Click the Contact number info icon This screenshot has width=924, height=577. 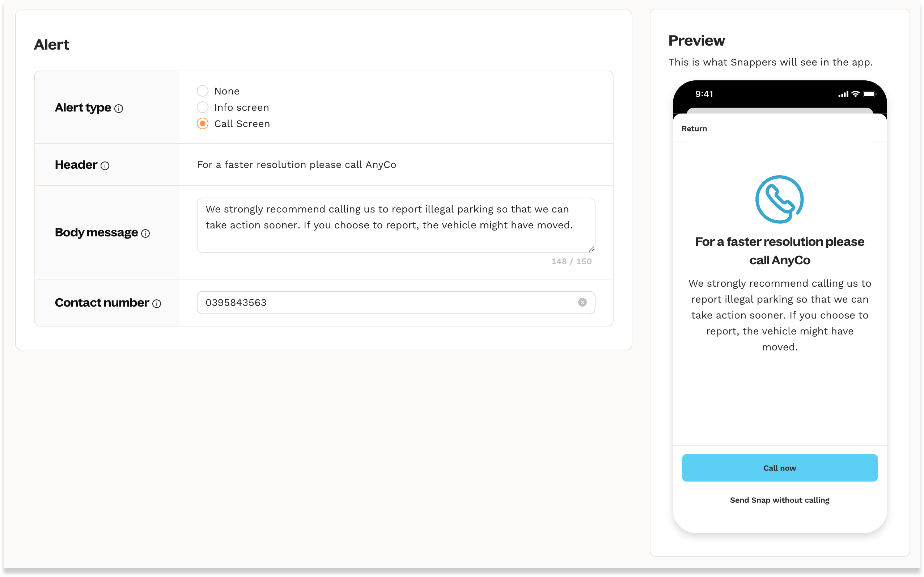click(x=157, y=304)
